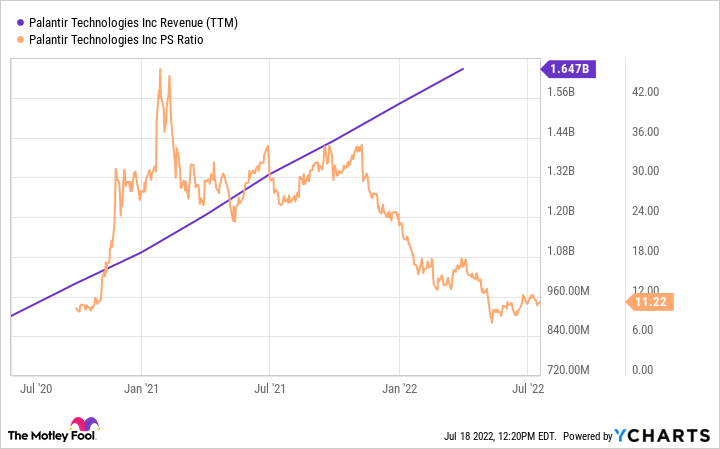Click the orange PS Ratio legend dot
The width and height of the screenshot is (720, 449).
pos(20,40)
